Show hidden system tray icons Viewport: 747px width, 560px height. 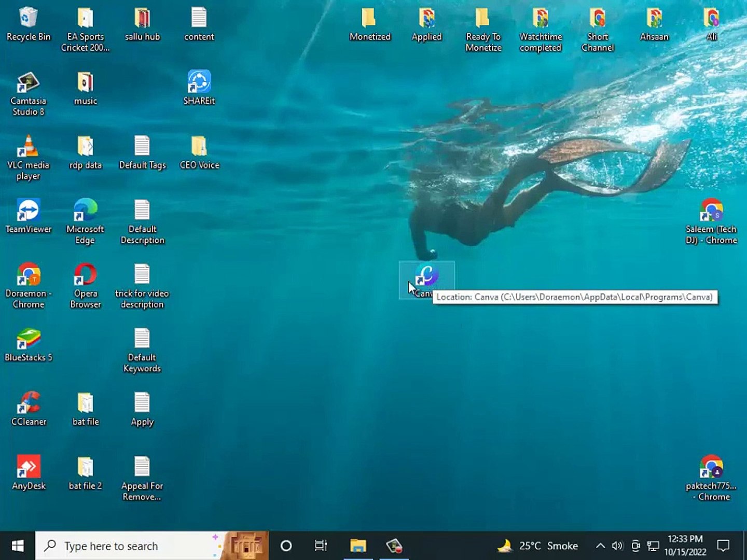point(600,545)
